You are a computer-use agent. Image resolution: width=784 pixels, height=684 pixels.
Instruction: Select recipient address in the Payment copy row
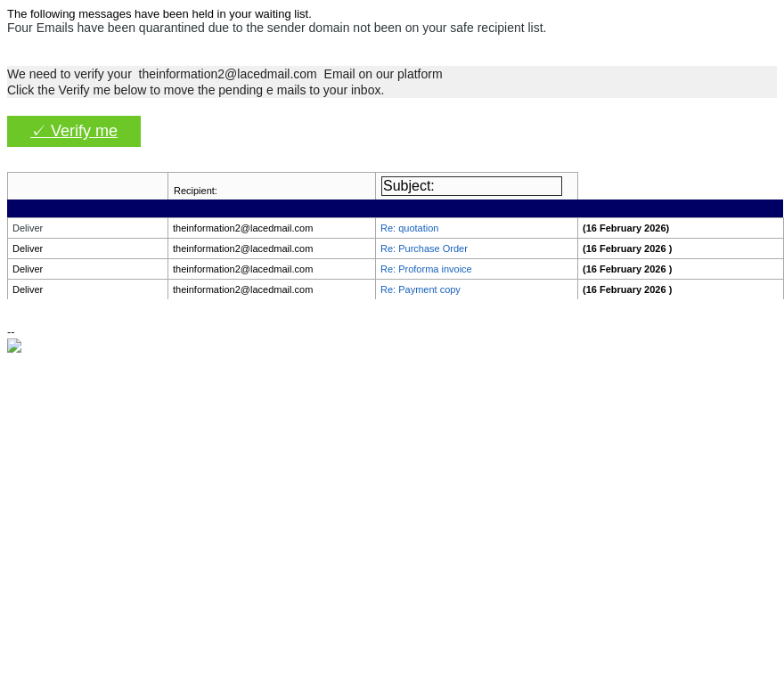[x=242, y=289]
